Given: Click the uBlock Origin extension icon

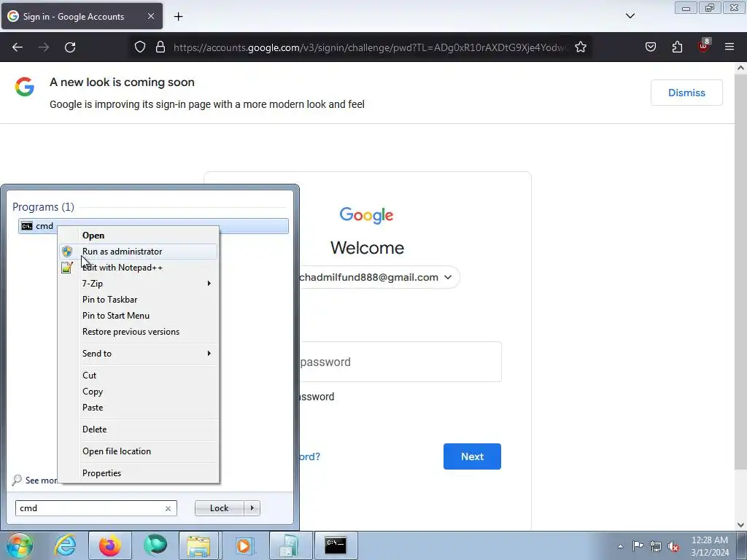Looking at the screenshot, I should point(704,46).
